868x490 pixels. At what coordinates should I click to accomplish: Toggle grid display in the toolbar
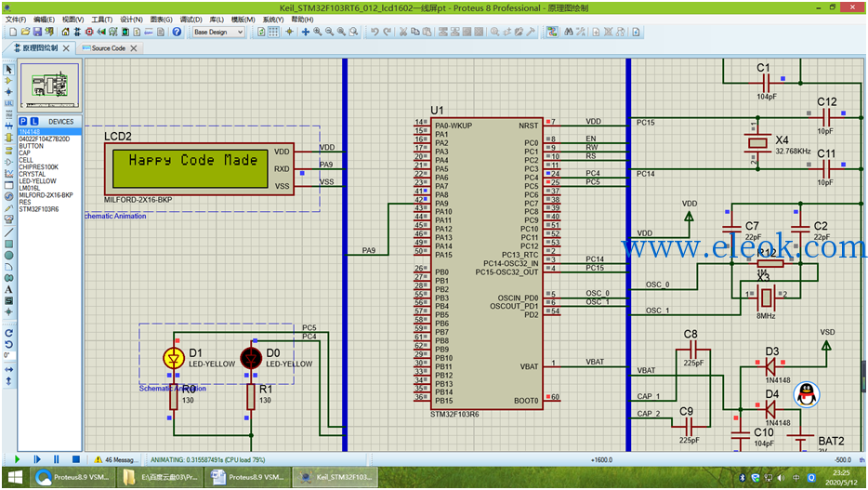click(273, 33)
